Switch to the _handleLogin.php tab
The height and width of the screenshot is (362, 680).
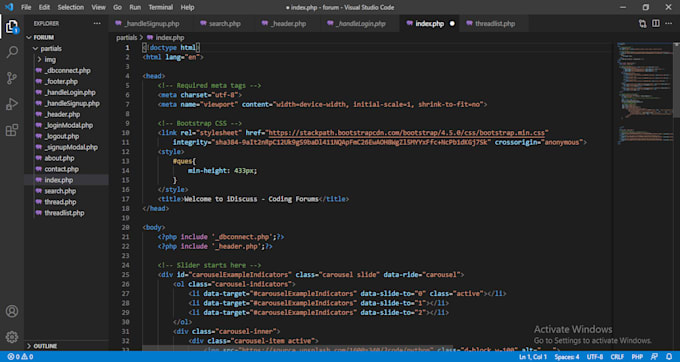click(360, 23)
